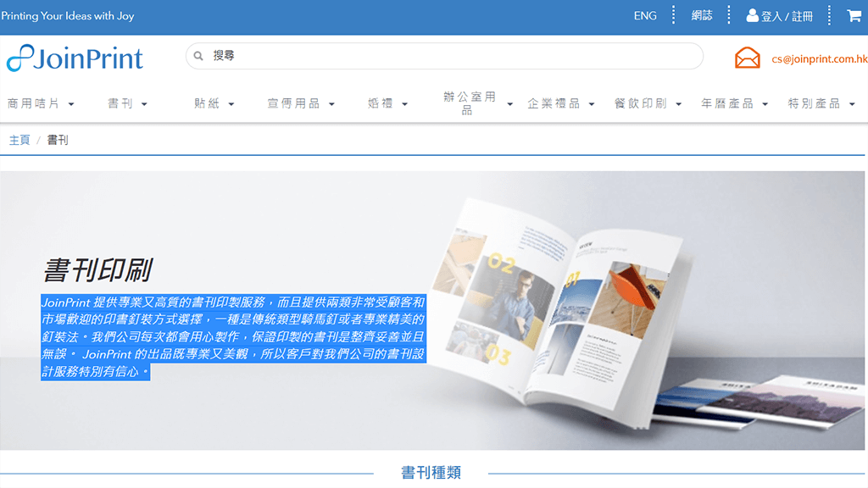Open the 貼紙 menu

pyautogui.click(x=207, y=103)
